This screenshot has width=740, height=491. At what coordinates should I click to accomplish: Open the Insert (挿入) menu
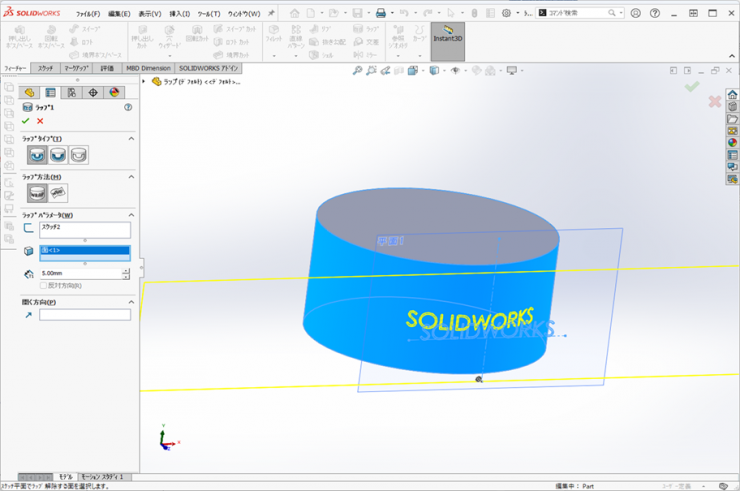pos(180,14)
